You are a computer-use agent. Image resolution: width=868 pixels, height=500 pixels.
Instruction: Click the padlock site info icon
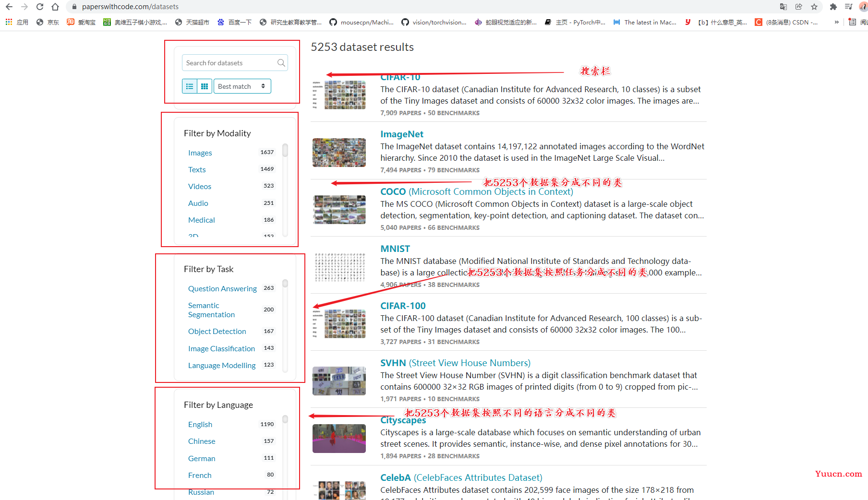[x=74, y=7]
